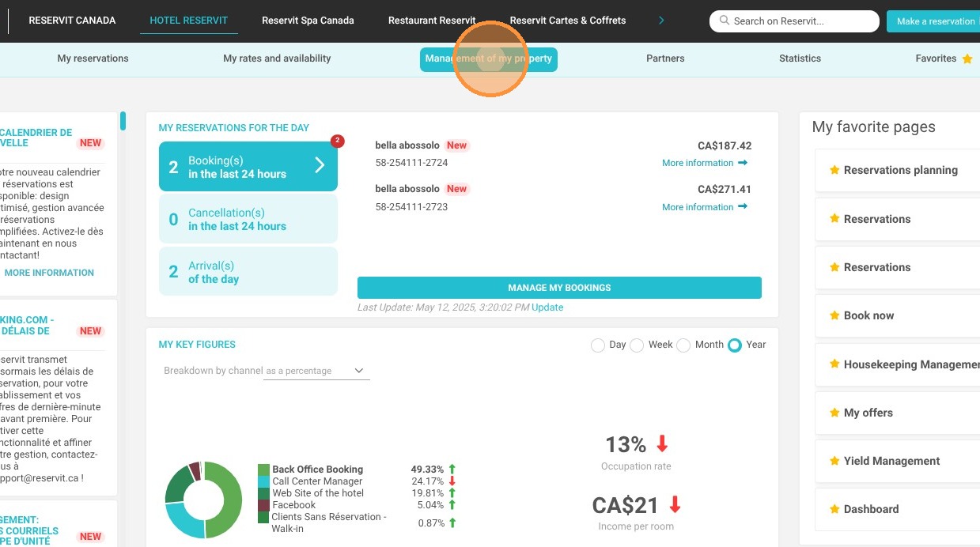
Task: Open the RESERVIT CANADA tab
Action: tap(72, 21)
